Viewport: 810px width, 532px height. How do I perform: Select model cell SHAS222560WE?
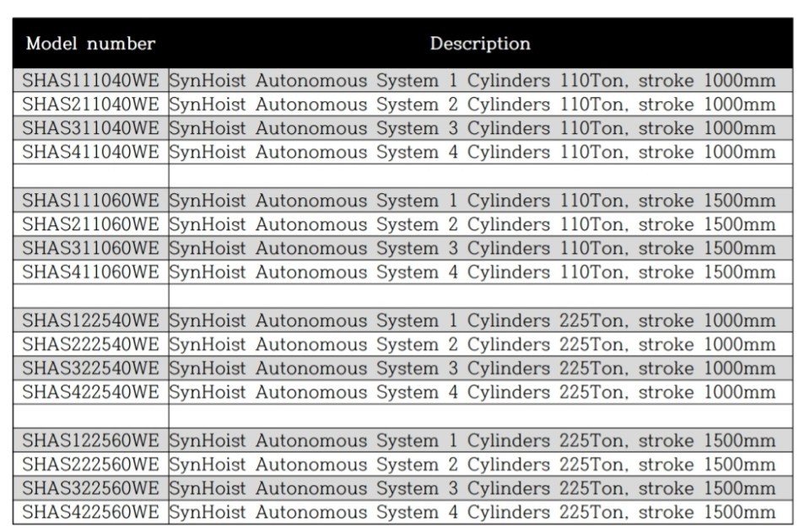tap(90, 465)
